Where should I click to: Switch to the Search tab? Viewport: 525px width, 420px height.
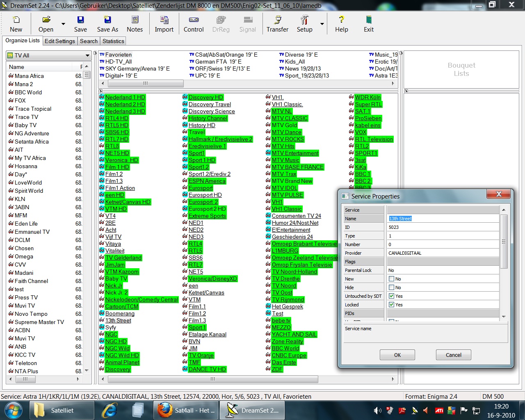click(x=89, y=41)
